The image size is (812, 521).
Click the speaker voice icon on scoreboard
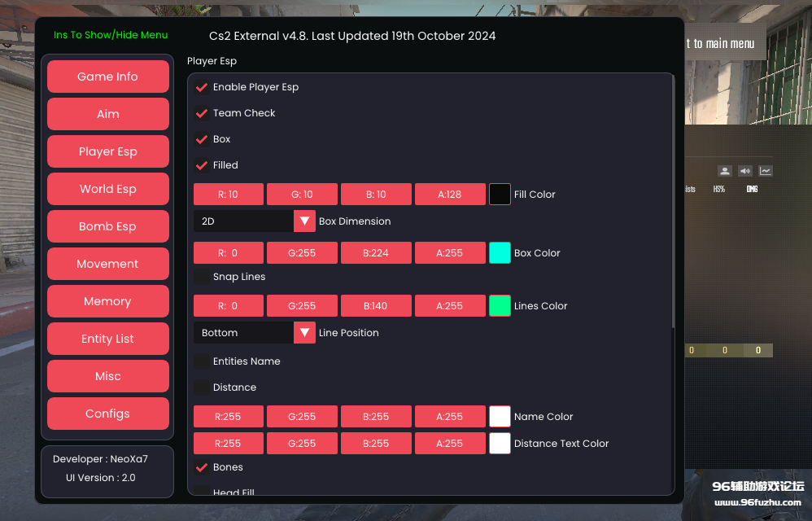point(745,171)
